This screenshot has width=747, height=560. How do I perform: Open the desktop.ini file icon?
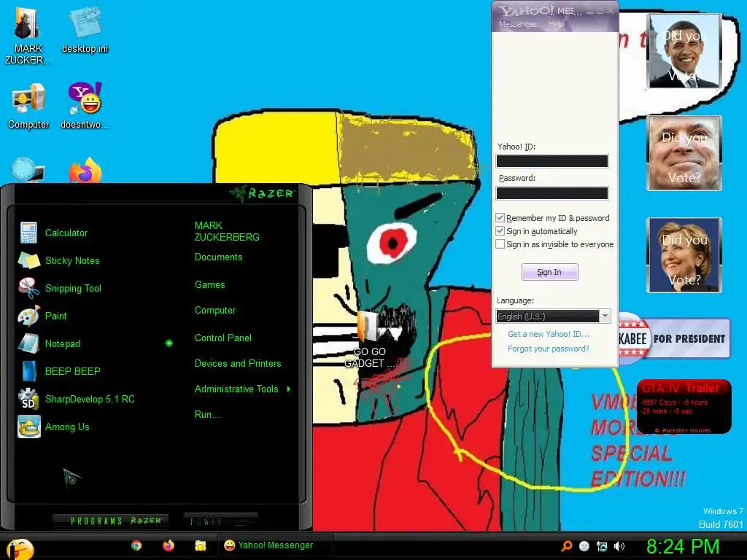[x=85, y=30]
